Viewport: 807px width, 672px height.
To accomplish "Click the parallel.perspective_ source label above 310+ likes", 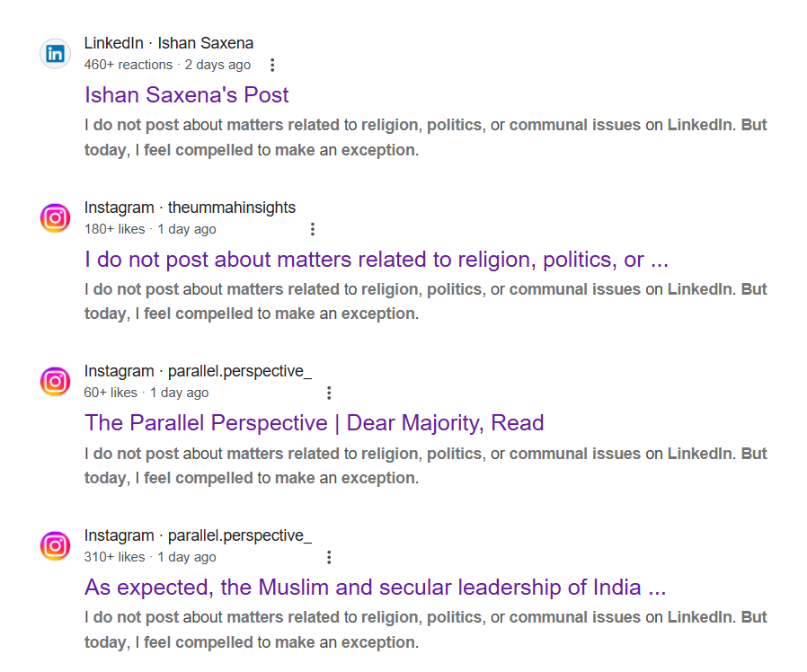I will click(198, 535).
